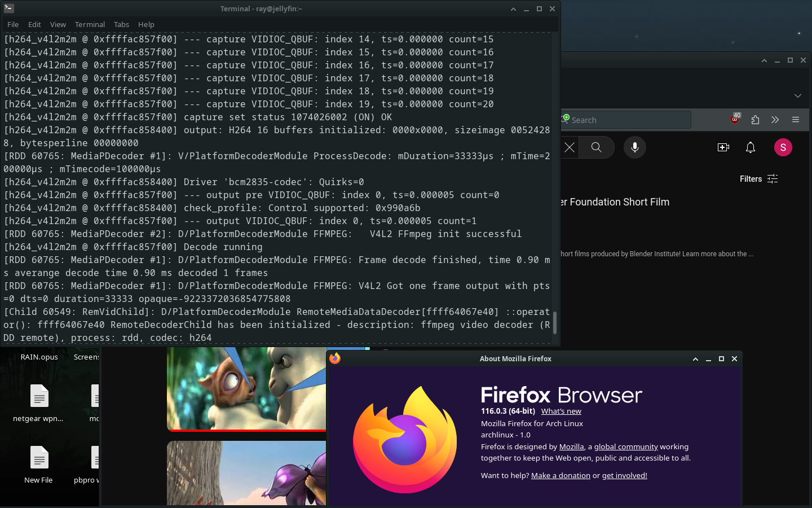Open the YouTube Filters options
The image size is (812, 508).
[758, 179]
